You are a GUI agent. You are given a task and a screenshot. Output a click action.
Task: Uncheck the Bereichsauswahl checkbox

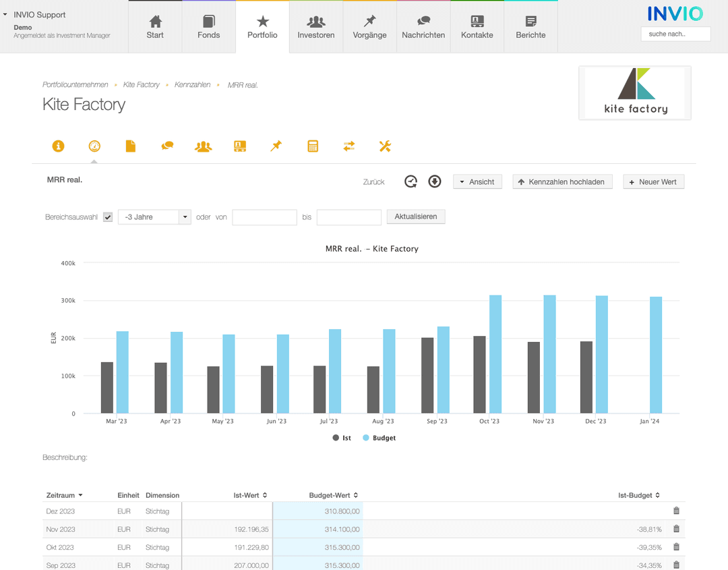(108, 217)
